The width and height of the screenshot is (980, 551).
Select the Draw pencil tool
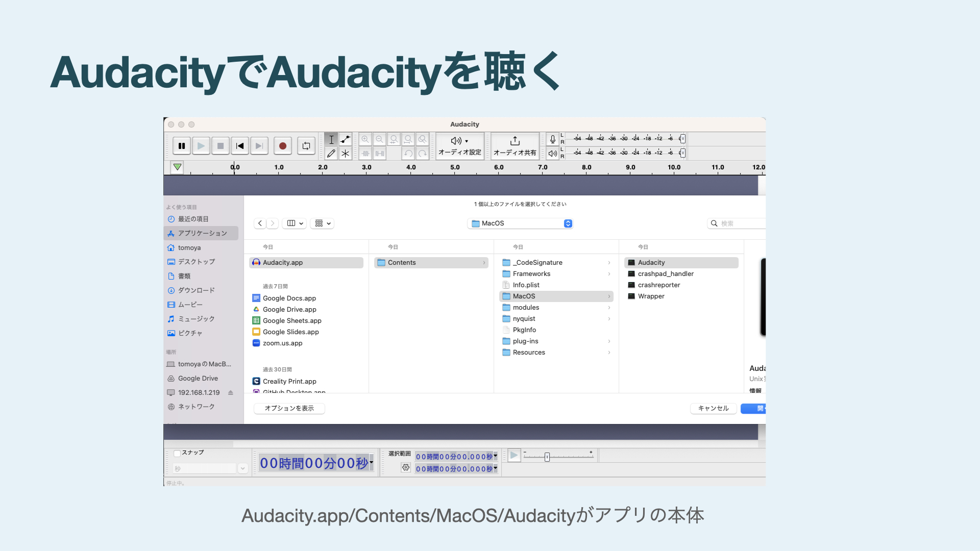pyautogui.click(x=331, y=154)
